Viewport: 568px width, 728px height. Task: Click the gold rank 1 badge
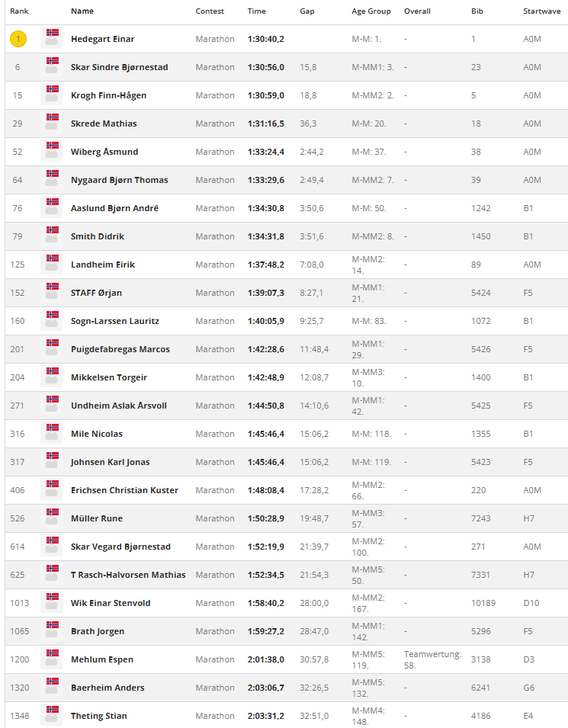tap(18, 39)
